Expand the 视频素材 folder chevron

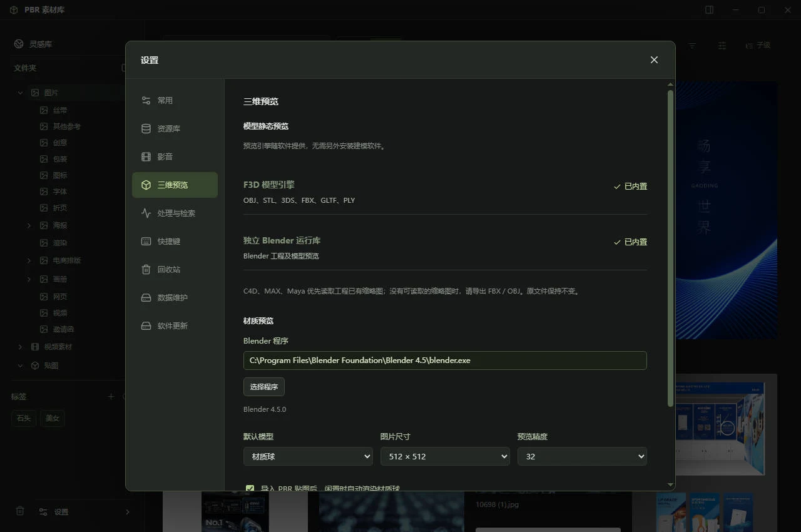(20, 347)
